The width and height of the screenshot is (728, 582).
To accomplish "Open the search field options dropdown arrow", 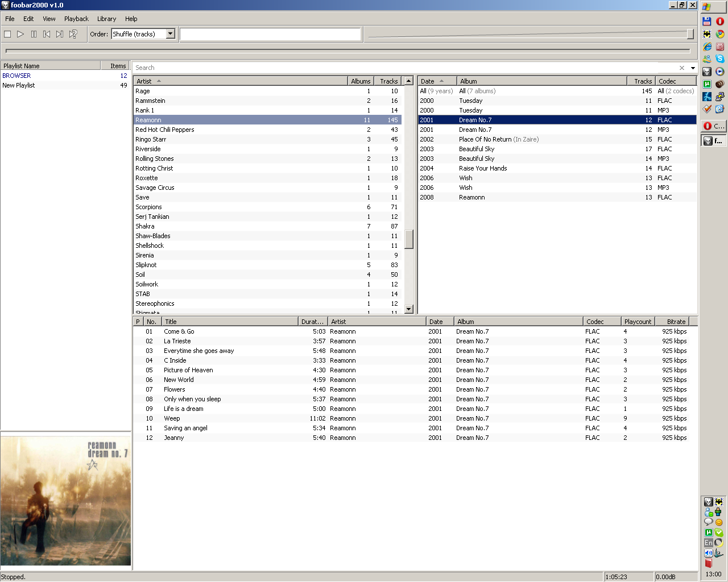I will tap(693, 68).
